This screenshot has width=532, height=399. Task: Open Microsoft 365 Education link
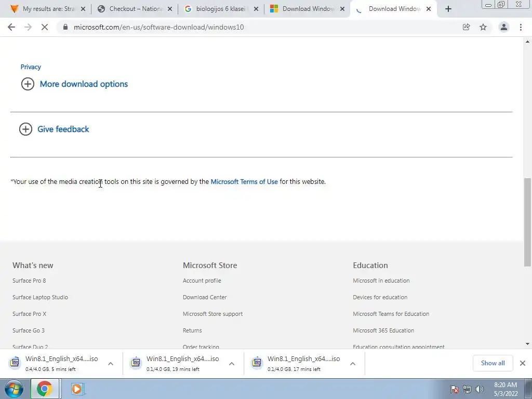383,330
